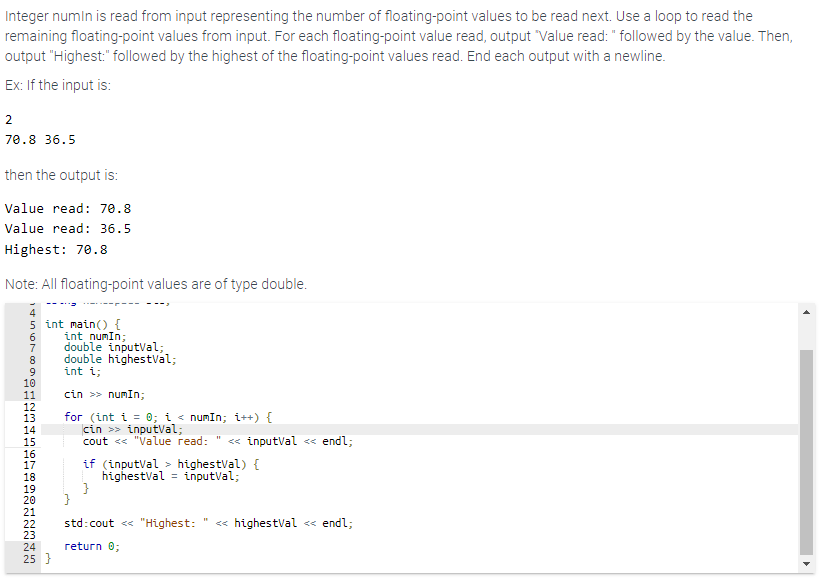Click the 'Ex: If the input is:' text
829x583 pixels.
tap(58, 85)
